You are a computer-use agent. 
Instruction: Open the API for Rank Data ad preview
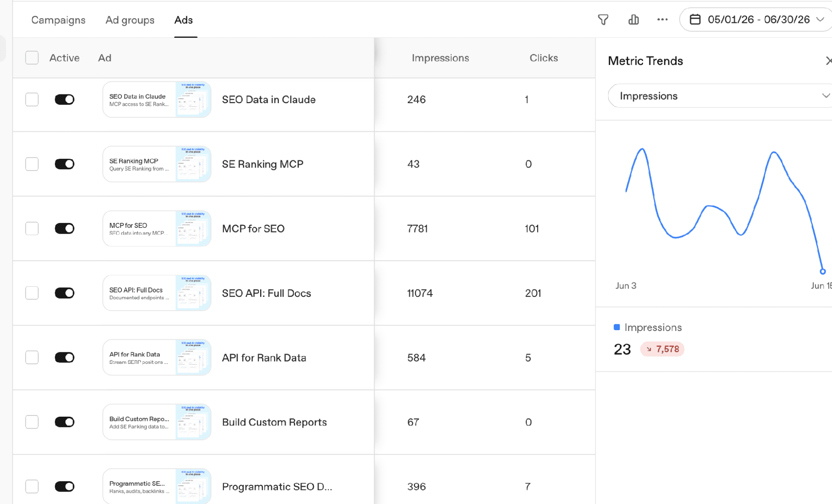157,357
